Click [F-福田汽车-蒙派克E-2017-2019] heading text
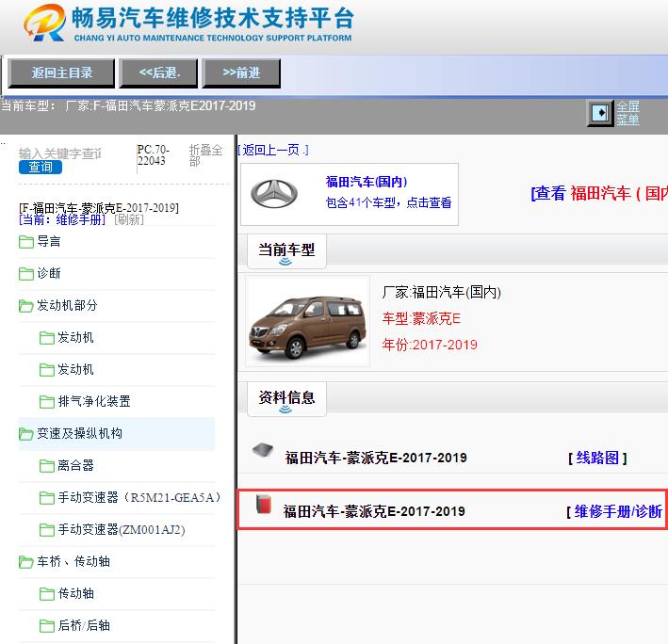Image resolution: width=668 pixels, height=644 pixels. coord(99,208)
